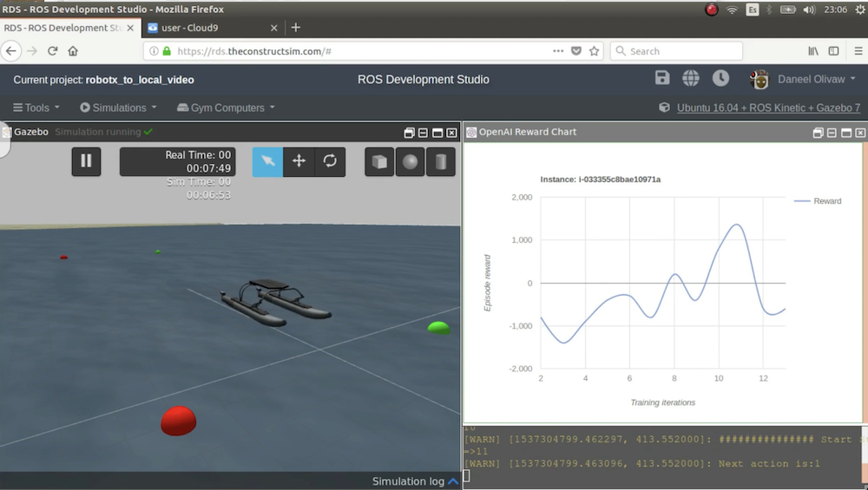This screenshot has width=868, height=490.
Task: Open keyboard layout Es indicator
Action: pos(753,10)
